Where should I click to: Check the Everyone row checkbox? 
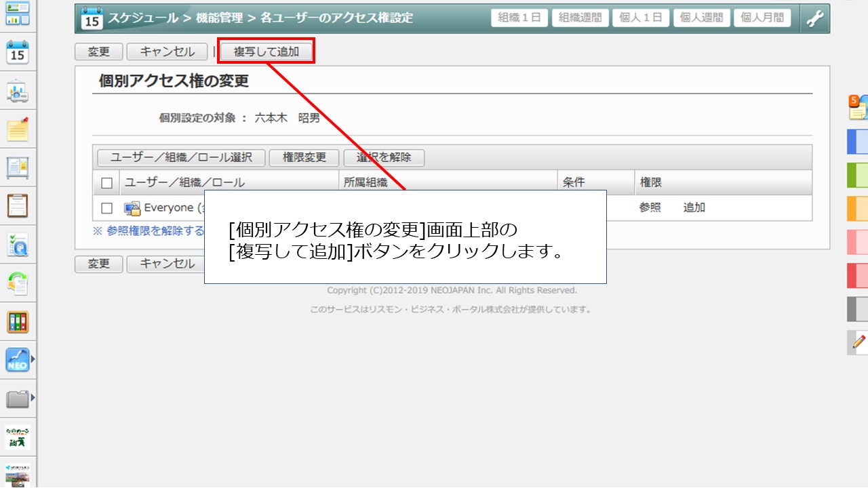click(x=106, y=208)
